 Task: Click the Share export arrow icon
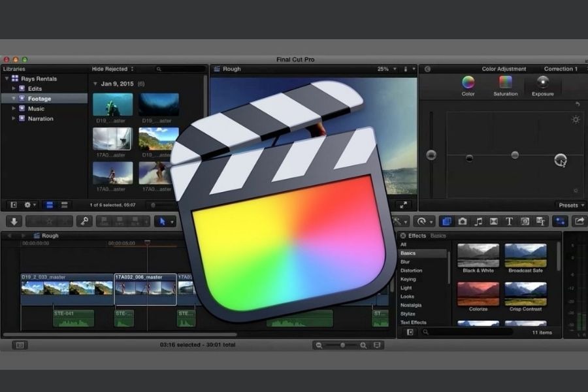(578, 221)
